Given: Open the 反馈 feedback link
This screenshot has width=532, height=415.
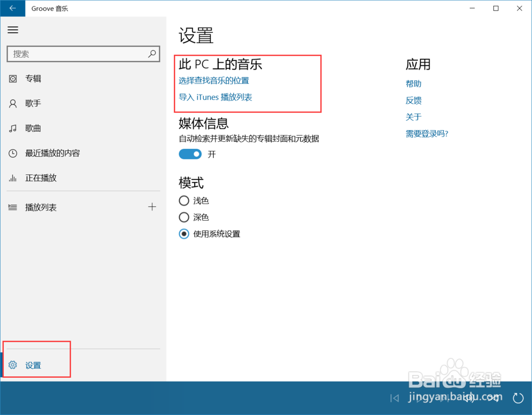Looking at the screenshot, I should 413,100.
